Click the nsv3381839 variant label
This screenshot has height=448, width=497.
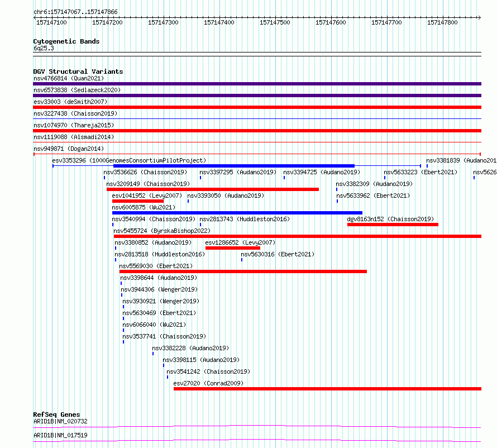coord(461,160)
